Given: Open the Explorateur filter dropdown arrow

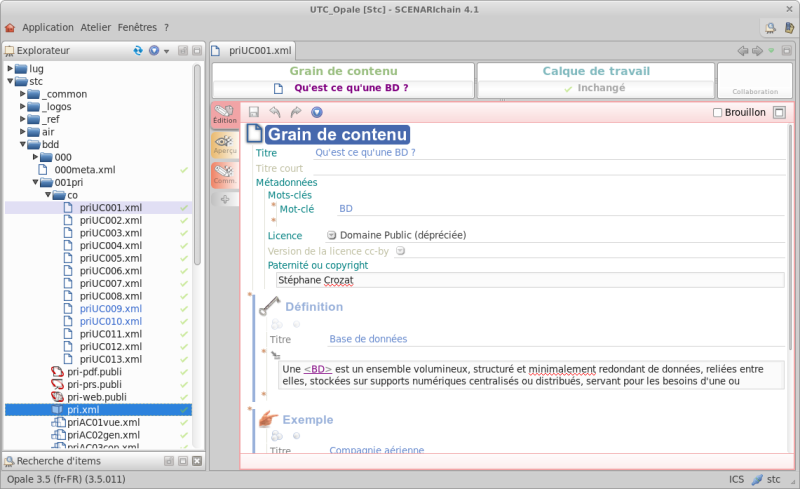Looking at the screenshot, I should [166, 51].
